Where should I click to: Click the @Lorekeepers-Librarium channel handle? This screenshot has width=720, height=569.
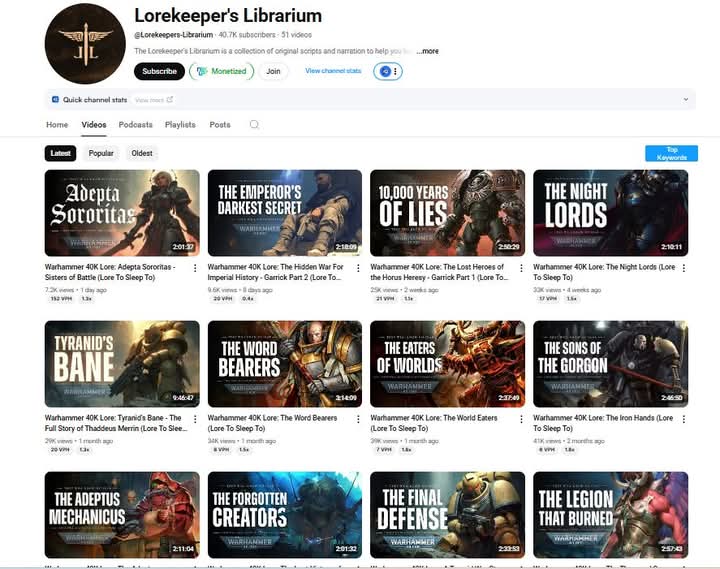(x=174, y=35)
